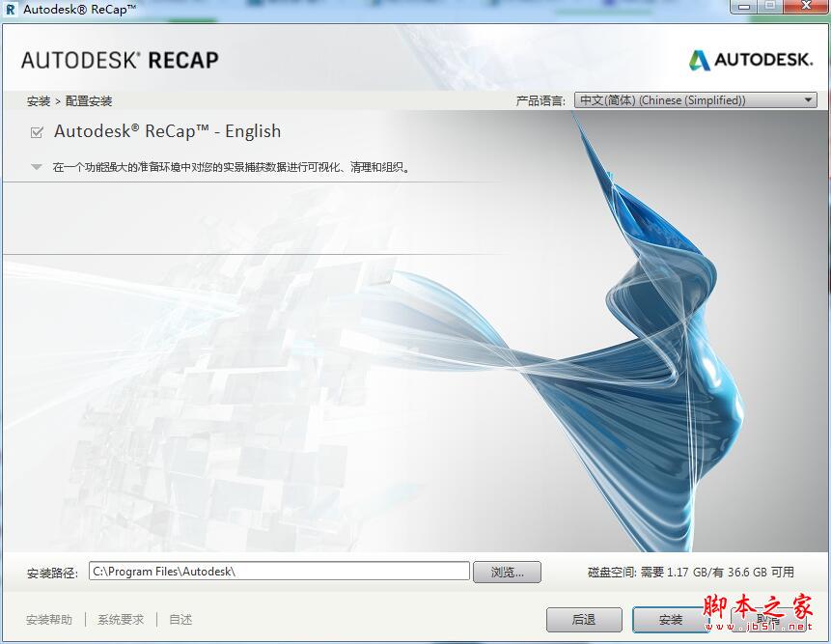Minimize the Autodesk ReCap installer window
The width and height of the screenshot is (831, 644).
coord(744,7)
